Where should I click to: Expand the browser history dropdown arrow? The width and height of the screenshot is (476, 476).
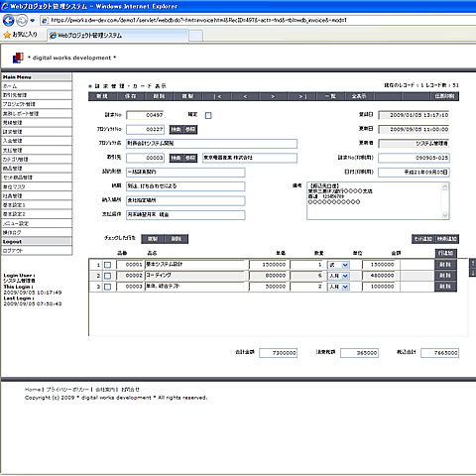click(x=32, y=21)
